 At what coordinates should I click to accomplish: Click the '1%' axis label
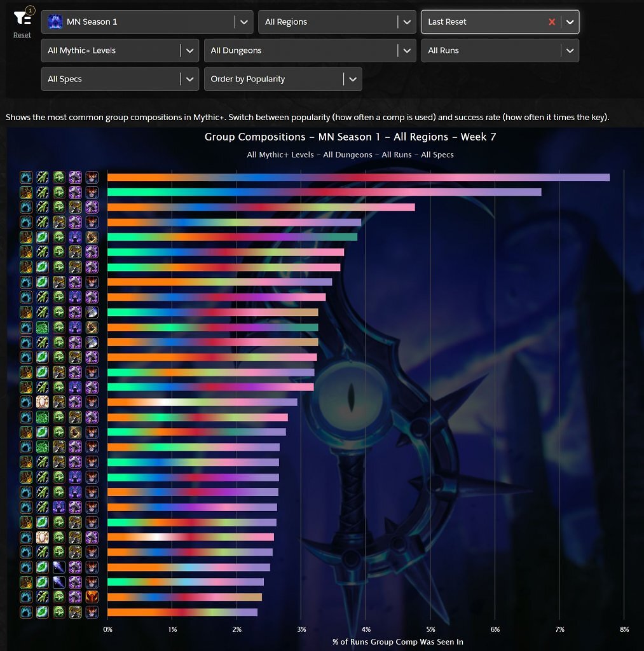click(x=172, y=629)
